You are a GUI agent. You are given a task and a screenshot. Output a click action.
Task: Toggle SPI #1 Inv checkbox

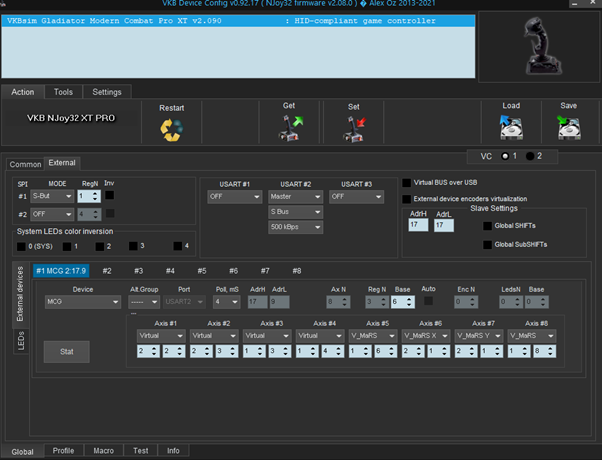[109, 195]
